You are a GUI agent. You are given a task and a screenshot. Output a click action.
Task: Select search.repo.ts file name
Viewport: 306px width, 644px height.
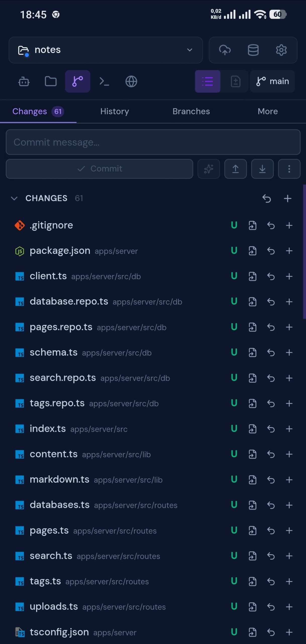(x=63, y=378)
